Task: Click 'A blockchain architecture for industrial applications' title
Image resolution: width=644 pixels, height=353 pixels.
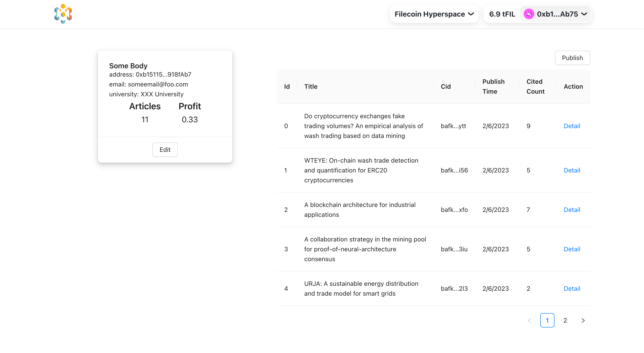Action: click(x=360, y=210)
